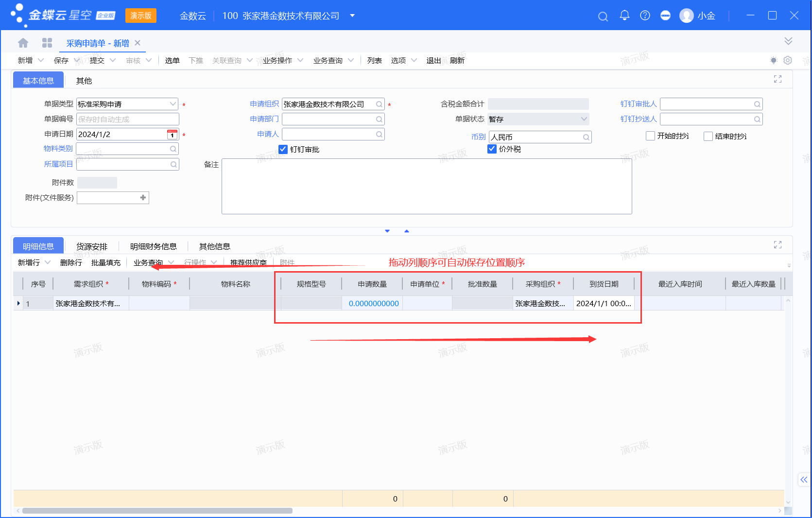Click the 到货日期 cell 2024/1/1

tap(604, 303)
